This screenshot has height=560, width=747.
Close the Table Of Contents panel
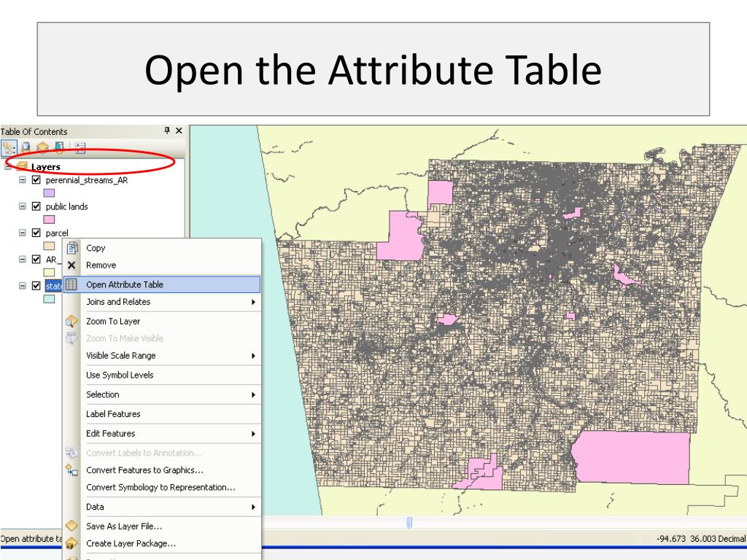(x=179, y=130)
